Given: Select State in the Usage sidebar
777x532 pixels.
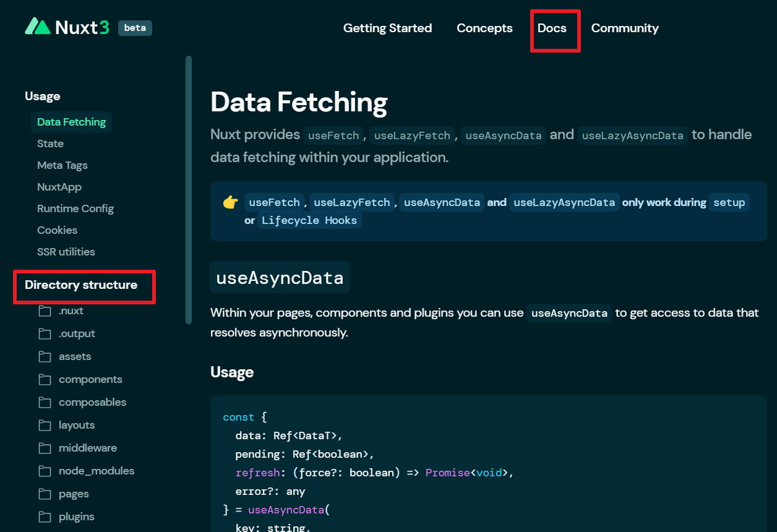Looking at the screenshot, I should [50, 144].
